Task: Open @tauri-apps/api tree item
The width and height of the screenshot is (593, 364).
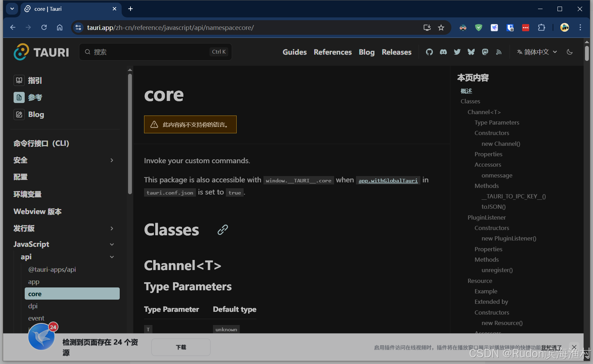Action: [52, 269]
